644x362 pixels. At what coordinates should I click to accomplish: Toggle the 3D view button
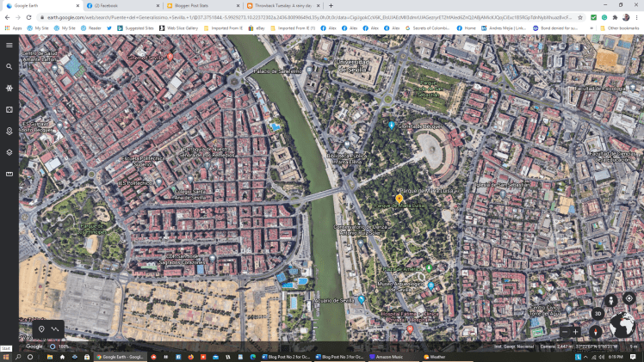coord(597,314)
